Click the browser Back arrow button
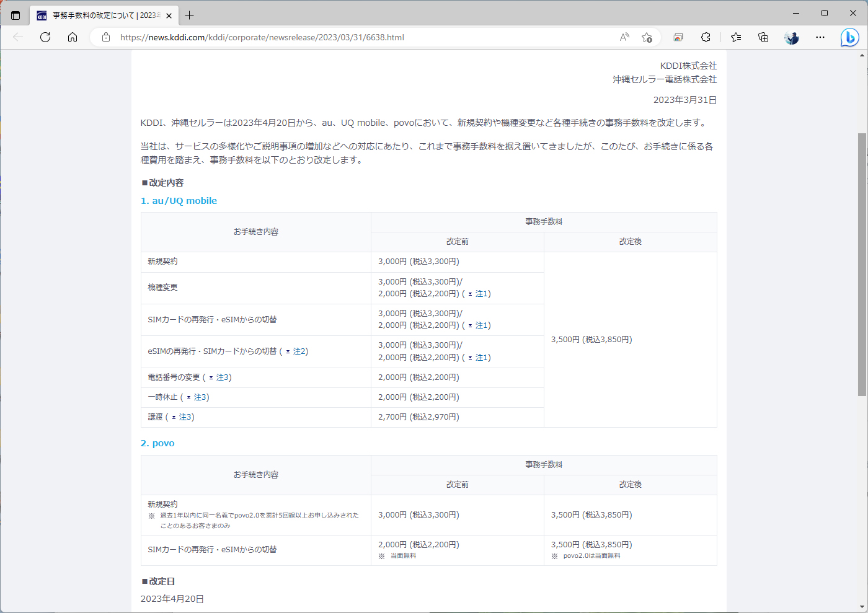This screenshot has height=613, width=868. point(18,37)
